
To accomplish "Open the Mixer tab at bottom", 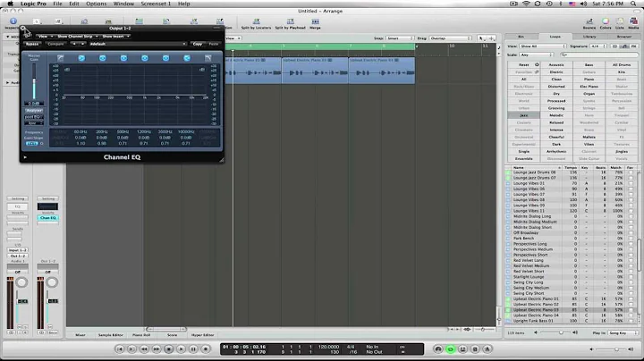I will pos(80,335).
